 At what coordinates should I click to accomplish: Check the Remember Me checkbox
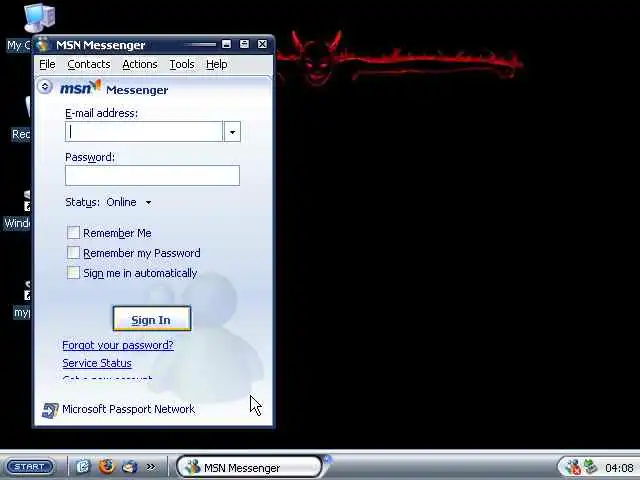[x=73, y=233]
